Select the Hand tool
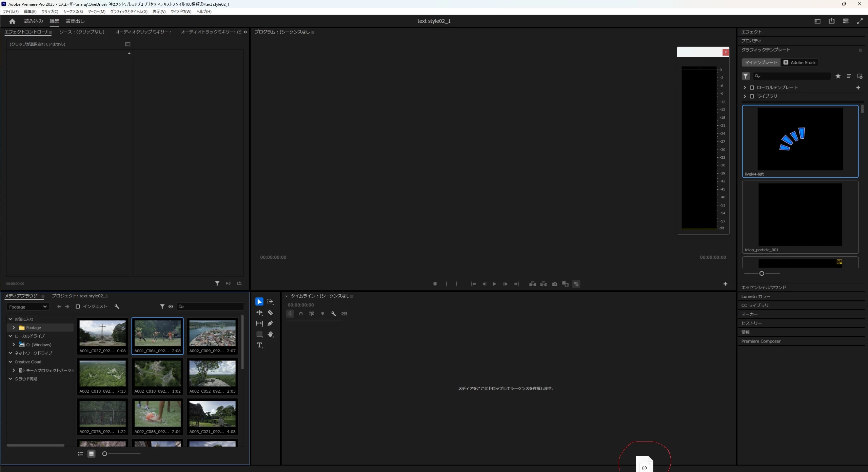This screenshot has height=472, width=868. pos(270,334)
